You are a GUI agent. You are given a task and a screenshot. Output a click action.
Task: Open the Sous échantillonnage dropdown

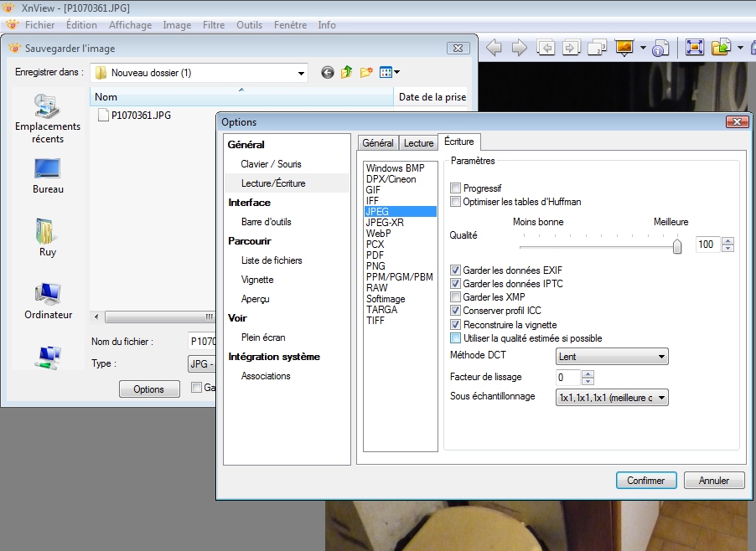click(x=612, y=398)
